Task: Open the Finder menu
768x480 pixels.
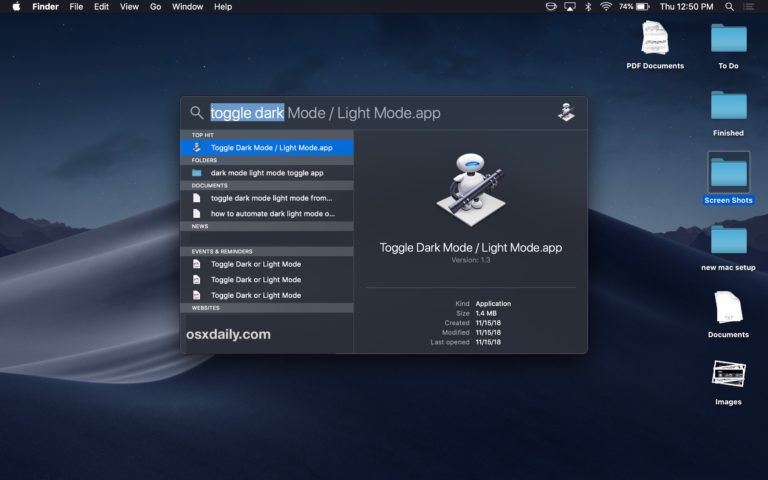Action: pos(46,7)
